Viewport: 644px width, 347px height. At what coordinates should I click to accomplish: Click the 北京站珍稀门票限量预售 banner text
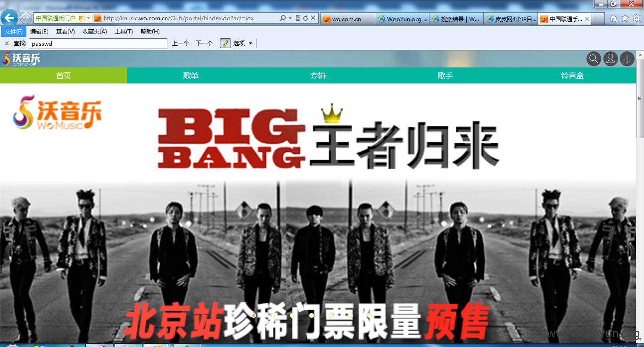307,322
